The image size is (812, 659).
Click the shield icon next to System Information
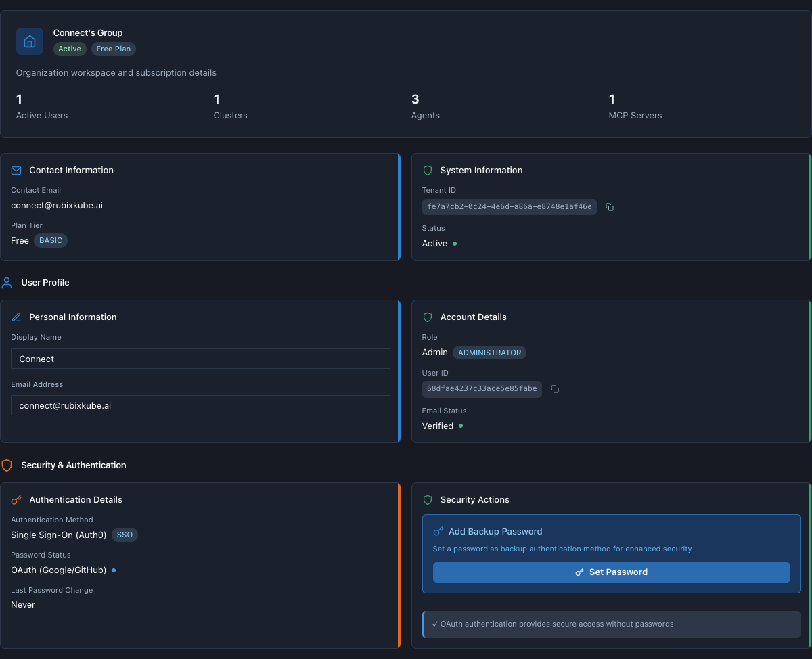[428, 170]
